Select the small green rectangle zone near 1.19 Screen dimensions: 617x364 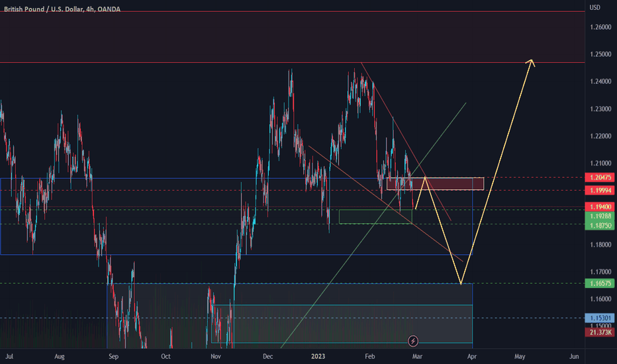point(375,216)
